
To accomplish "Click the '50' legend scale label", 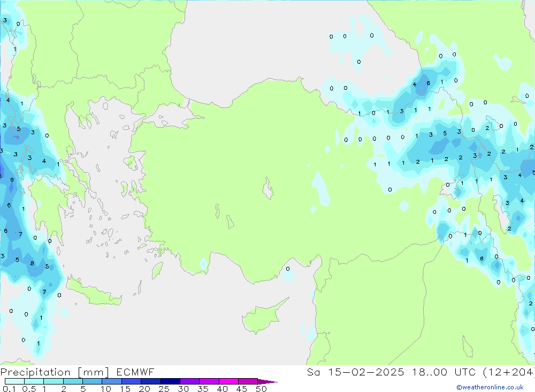I will point(261,389).
